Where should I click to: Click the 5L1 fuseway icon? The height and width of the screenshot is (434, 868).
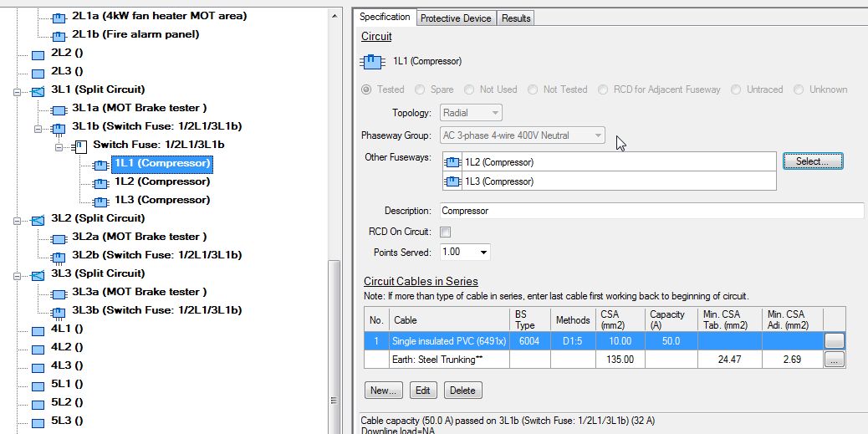pos(38,386)
